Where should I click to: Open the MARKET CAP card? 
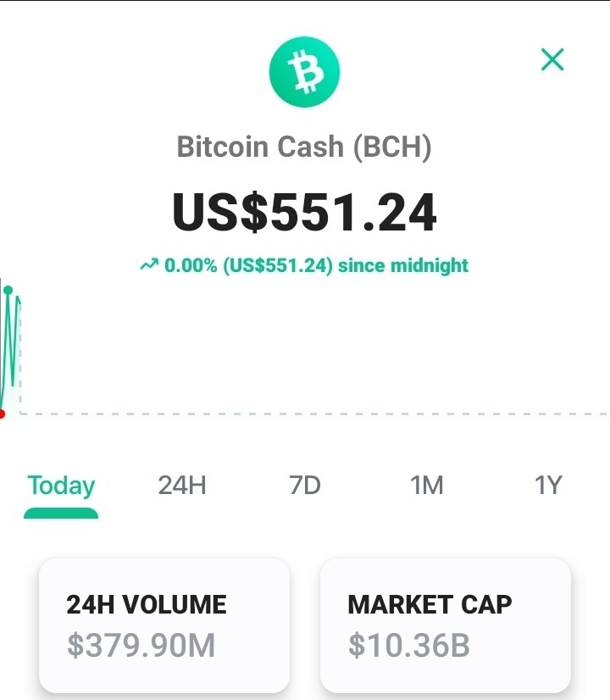pos(446,625)
